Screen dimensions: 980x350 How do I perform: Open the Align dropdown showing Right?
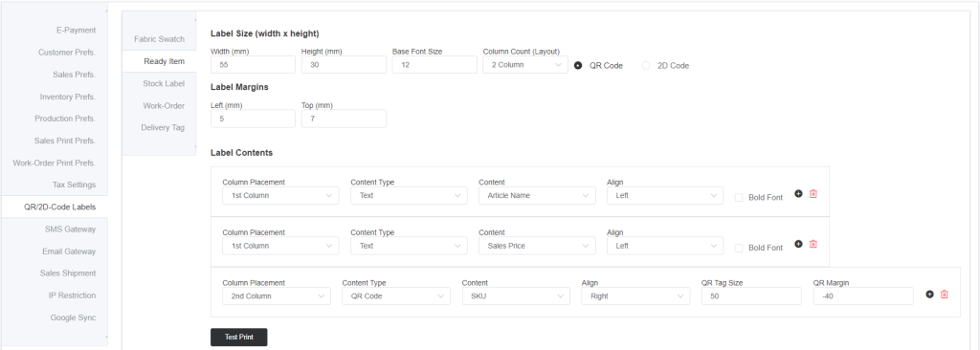coord(635,295)
